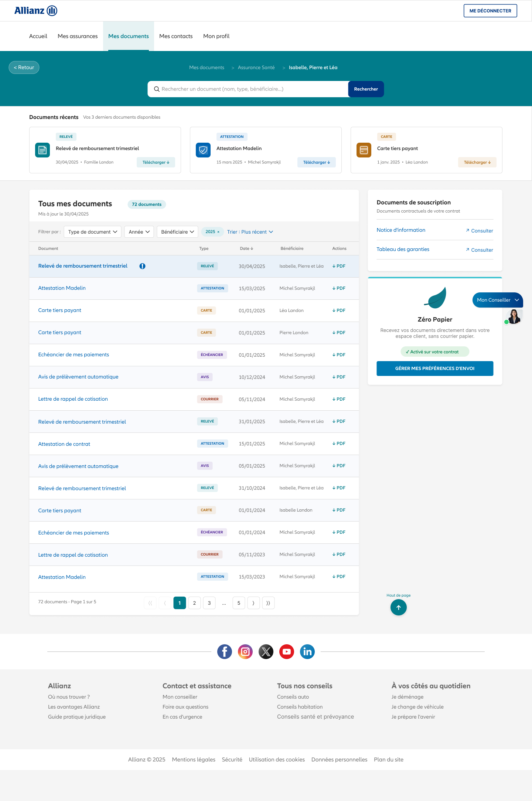Click the Mes documents breadcrumb
The height and width of the screenshot is (801, 532).
pyautogui.click(x=207, y=67)
